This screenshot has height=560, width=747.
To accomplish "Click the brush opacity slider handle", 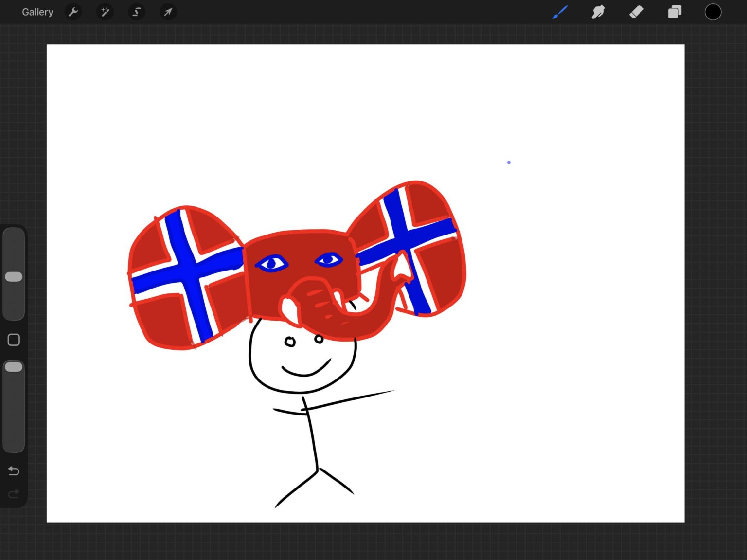I will [x=14, y=367].
